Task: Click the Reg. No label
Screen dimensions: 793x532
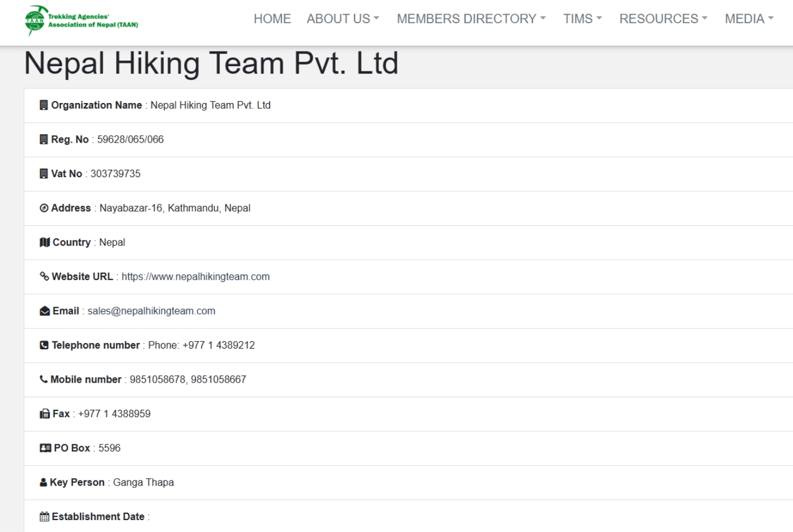Action: pos(70,139)
